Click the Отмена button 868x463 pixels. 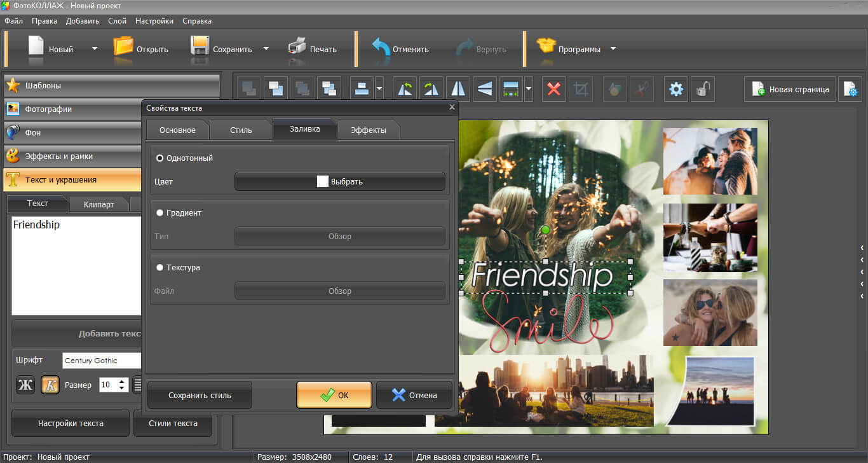point(414,395)
